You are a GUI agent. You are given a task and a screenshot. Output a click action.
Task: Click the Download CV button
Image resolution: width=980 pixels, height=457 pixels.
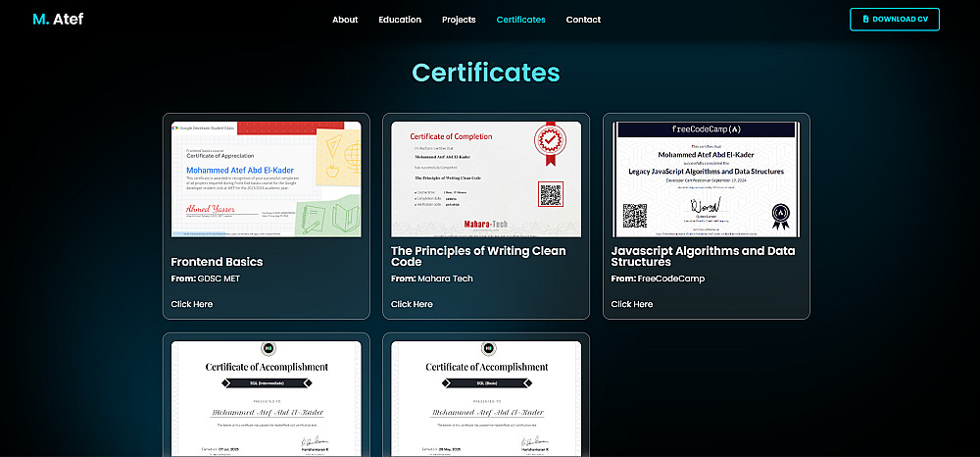click(x=895, y=20)
